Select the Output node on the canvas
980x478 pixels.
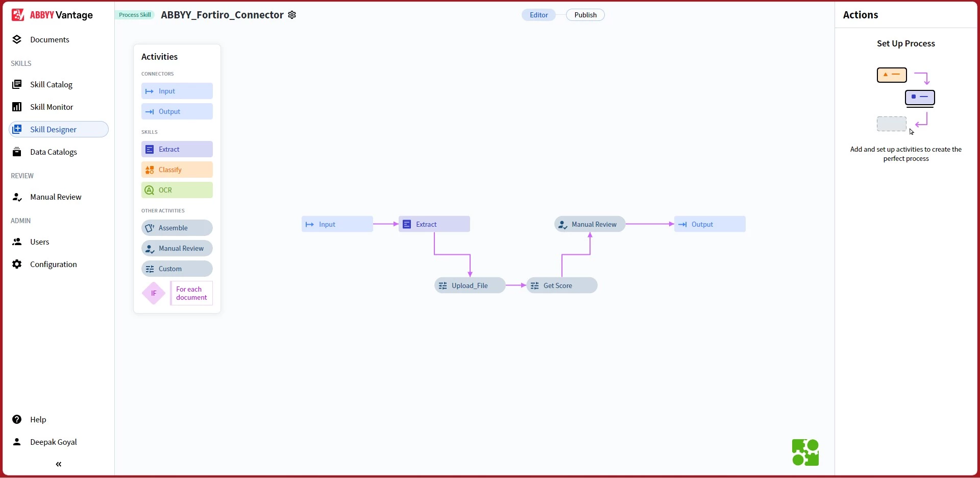point(710,225)
